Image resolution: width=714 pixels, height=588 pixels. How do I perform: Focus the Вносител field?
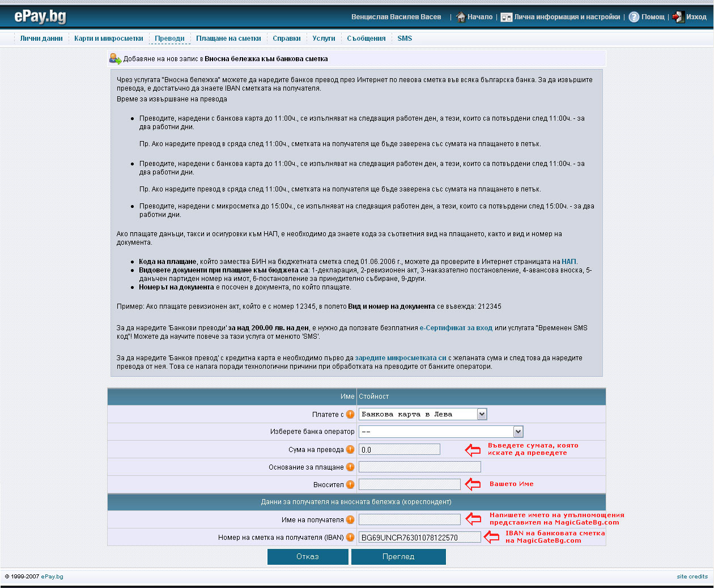[x=410, y=484]
